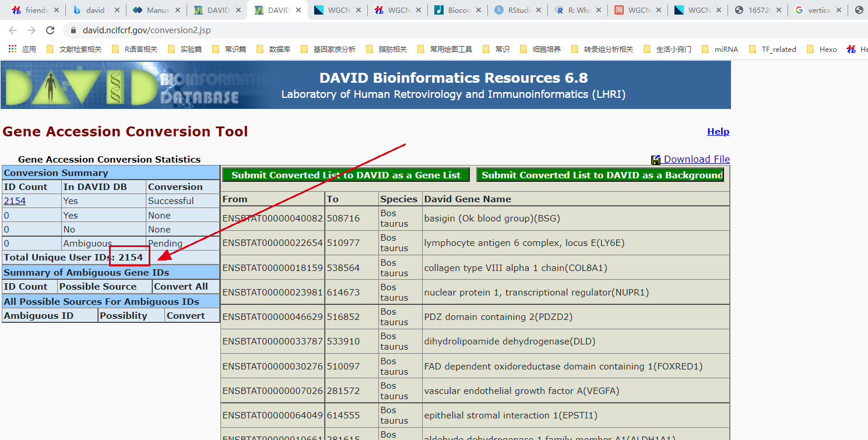
Task: Select the ENSBTAT00000040082 cell
Action: click(272, 219)
